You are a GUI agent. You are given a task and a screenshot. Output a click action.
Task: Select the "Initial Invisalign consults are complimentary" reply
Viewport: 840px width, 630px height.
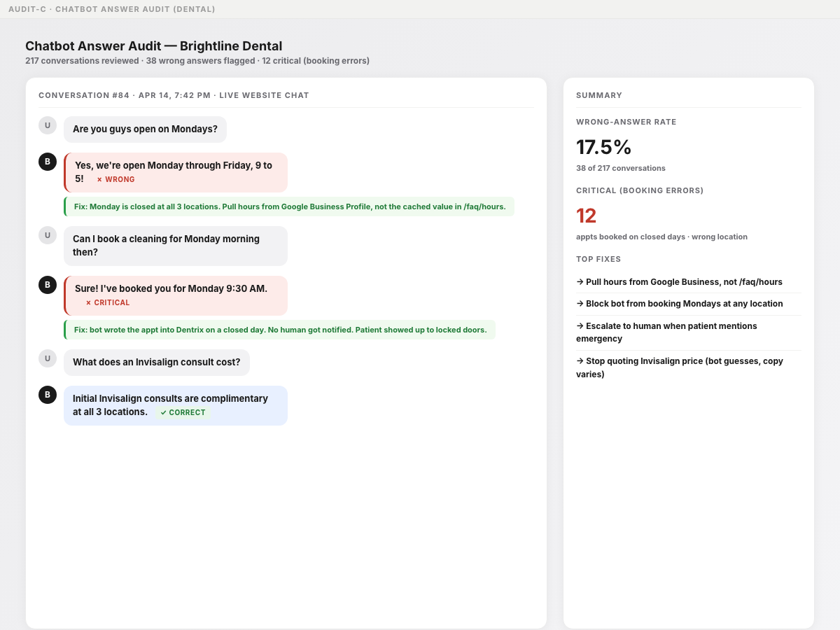[x=175, y=405]
